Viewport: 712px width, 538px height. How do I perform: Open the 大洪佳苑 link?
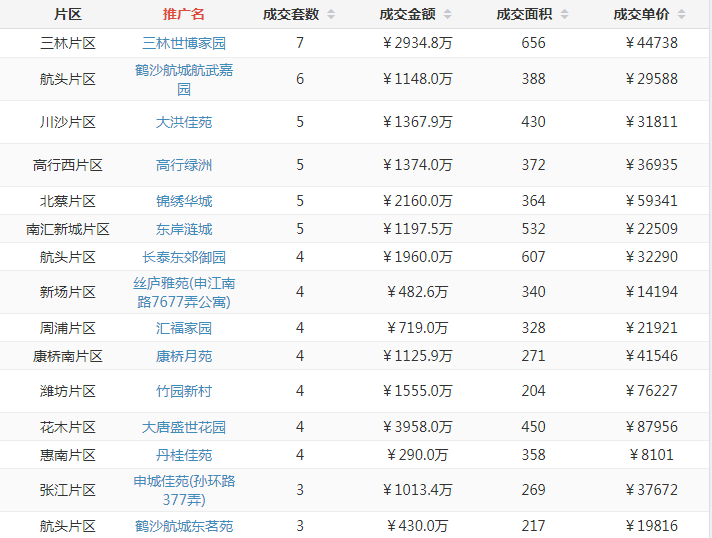184,122
